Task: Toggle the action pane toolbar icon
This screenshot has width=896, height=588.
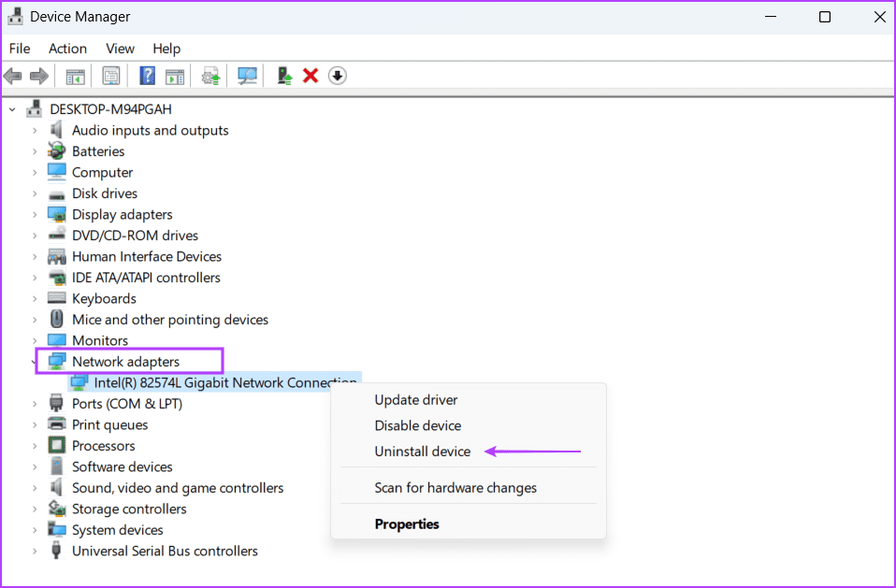Action: 175,76
